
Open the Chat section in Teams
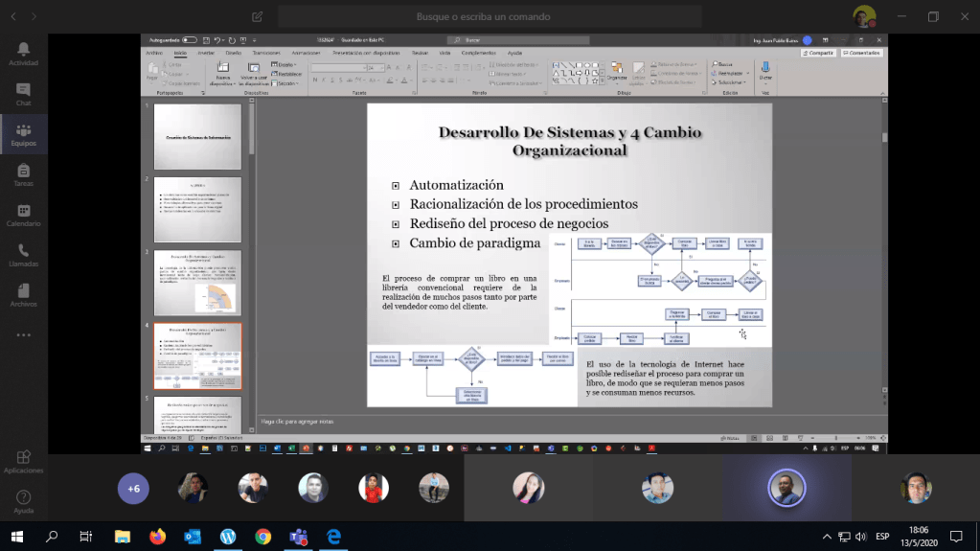click(23, 94)
